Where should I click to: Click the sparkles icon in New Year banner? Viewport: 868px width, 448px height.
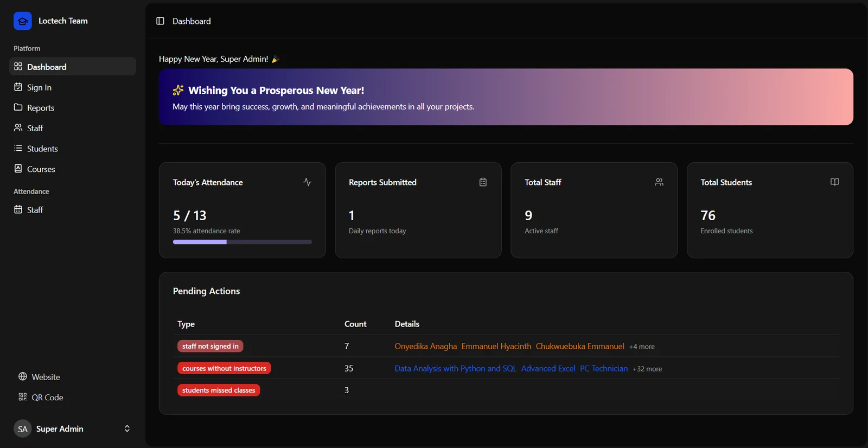(x=178, y=90)
